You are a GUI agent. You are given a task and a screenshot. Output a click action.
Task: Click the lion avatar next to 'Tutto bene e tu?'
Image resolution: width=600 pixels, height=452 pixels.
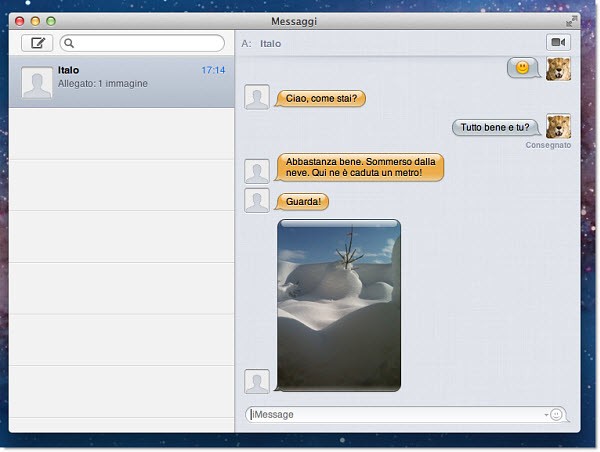click(558, 126)
